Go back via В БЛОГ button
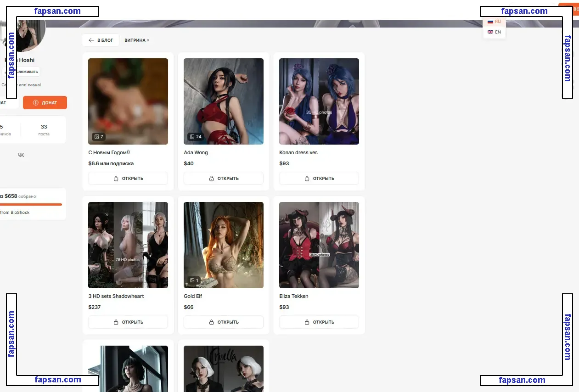This screenshot has height=392, width=579. point(101,40)
